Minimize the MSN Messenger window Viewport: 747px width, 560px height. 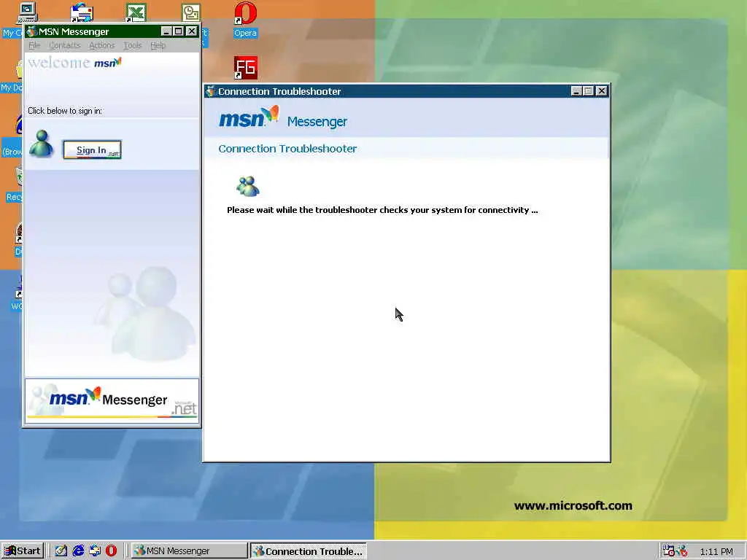tap(166, 31)
